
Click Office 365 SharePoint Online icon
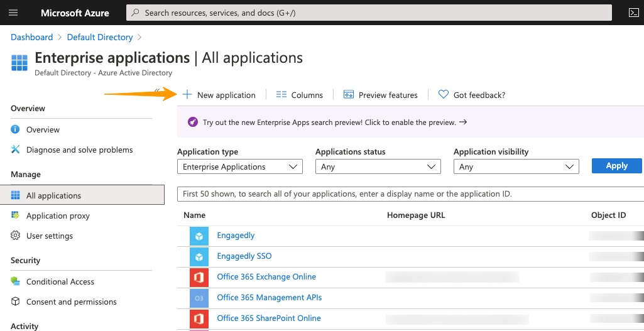pos(199,318)
